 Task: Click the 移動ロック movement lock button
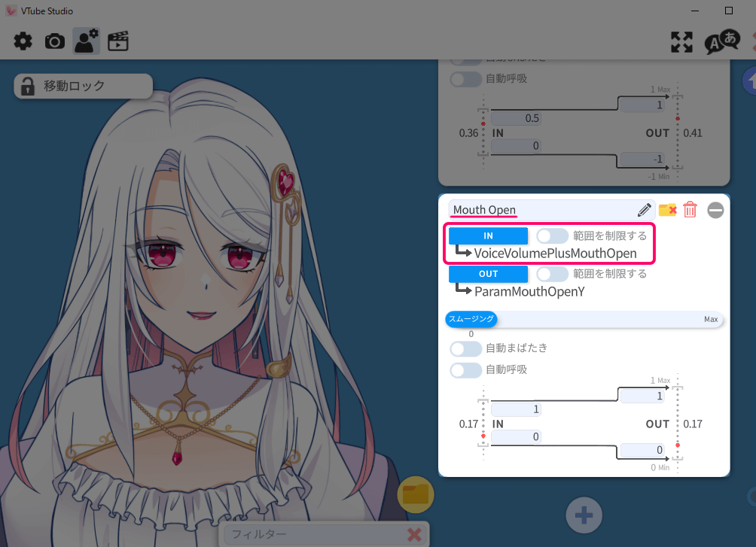84,87
